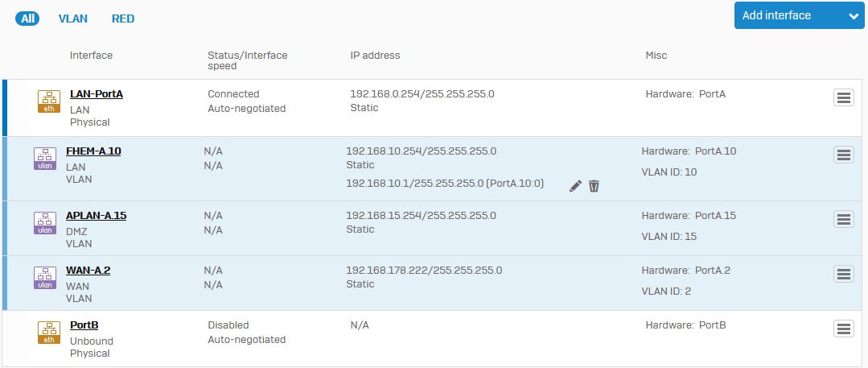Edit the 192.168.10.1 alias with pencil icon
The image size is (868, 368).
(x=575, y=186)
